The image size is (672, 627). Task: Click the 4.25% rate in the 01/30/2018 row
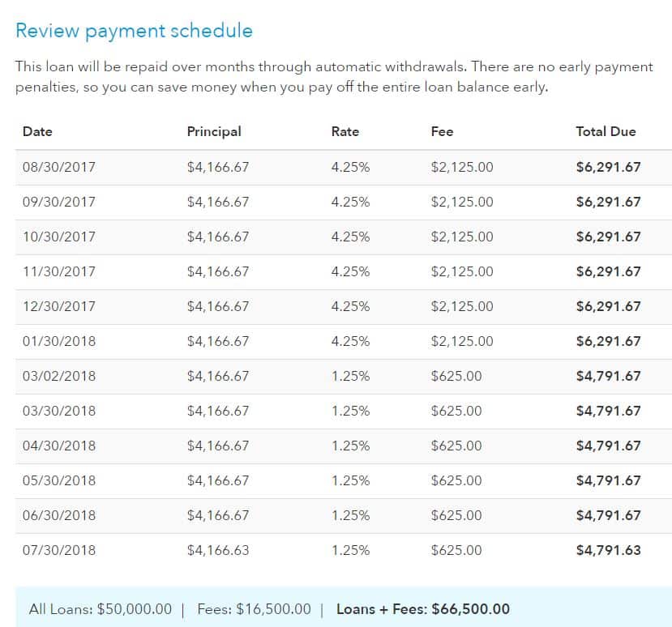tap(350, 341)
